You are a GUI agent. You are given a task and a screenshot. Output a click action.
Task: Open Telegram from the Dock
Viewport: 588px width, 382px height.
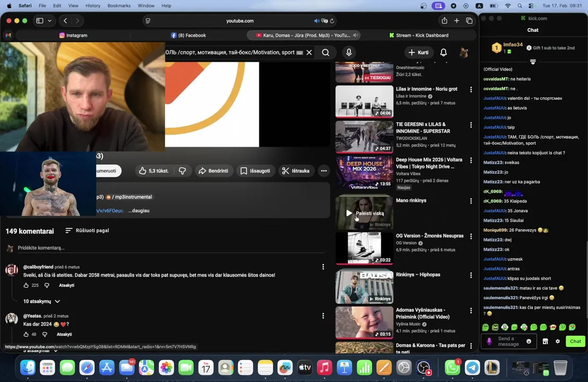point(472,368)
